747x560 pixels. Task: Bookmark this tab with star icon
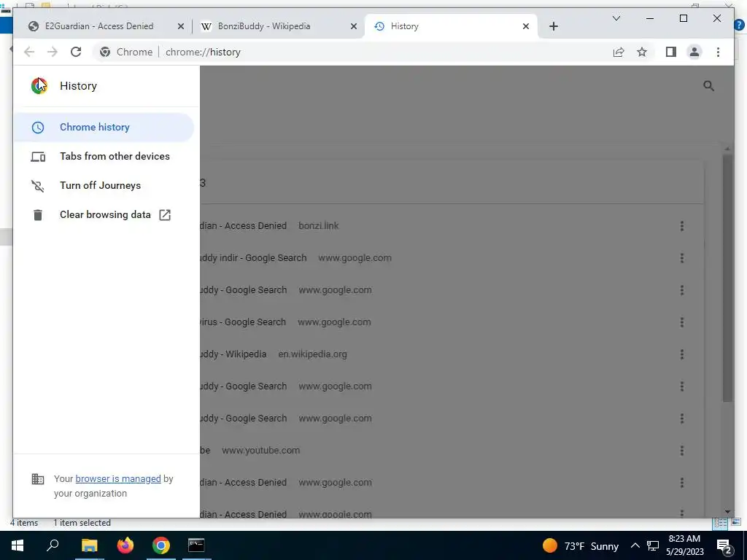click(642, 52)
